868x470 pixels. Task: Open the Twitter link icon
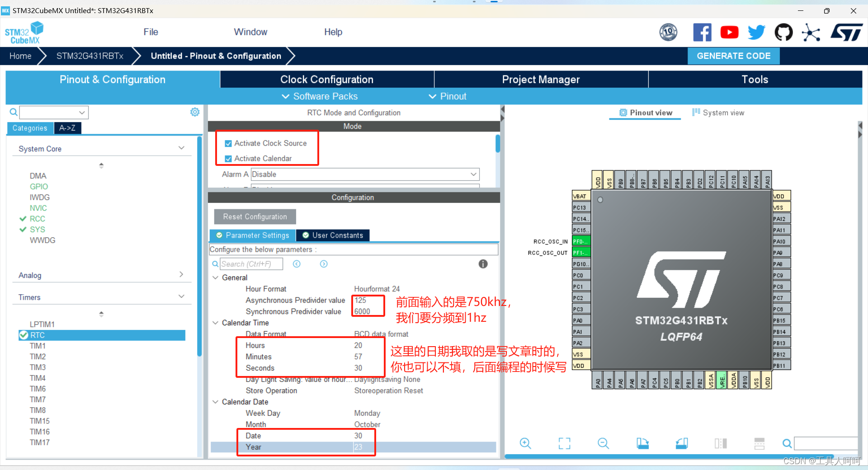(x=756, y=33)
